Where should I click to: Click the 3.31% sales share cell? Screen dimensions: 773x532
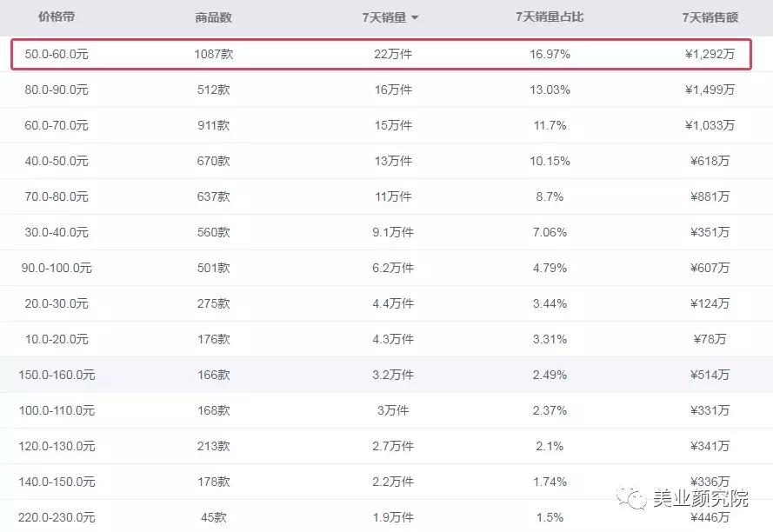pos(550,339)
